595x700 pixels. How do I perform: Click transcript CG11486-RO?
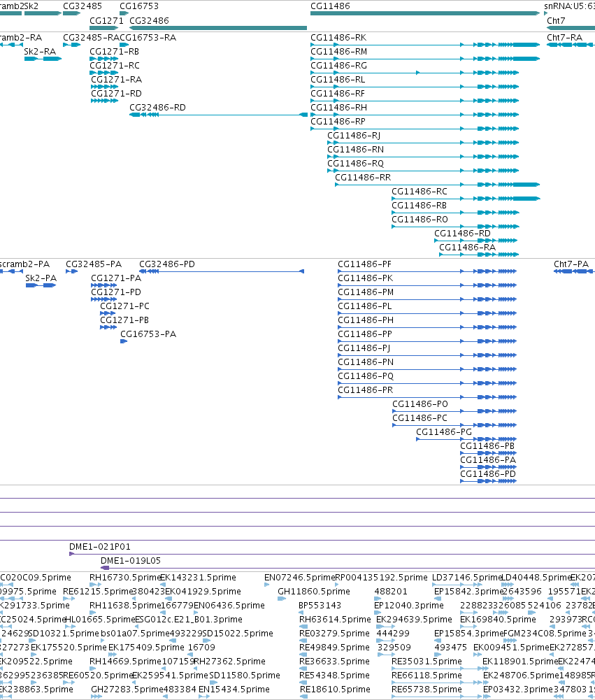(420, 220)
